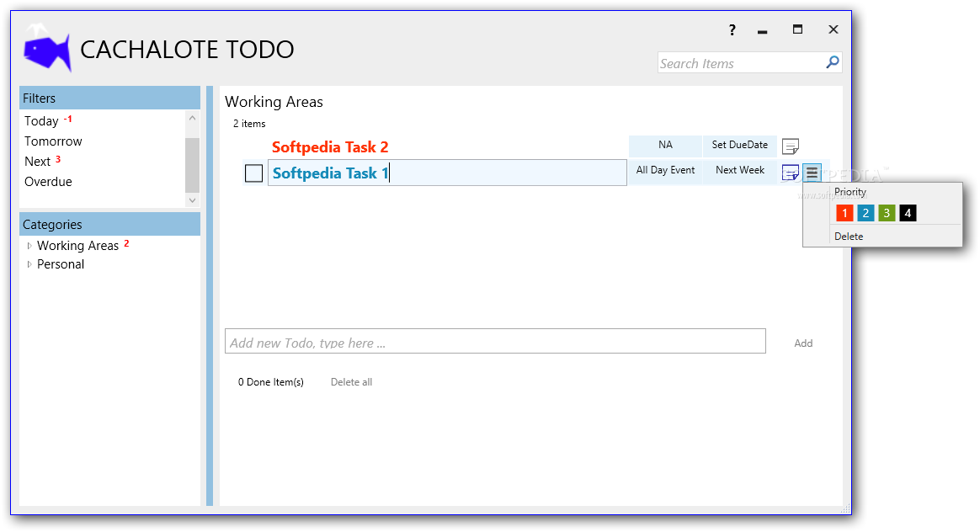
Task: Select the Today filter
Action: click(41, 120)
